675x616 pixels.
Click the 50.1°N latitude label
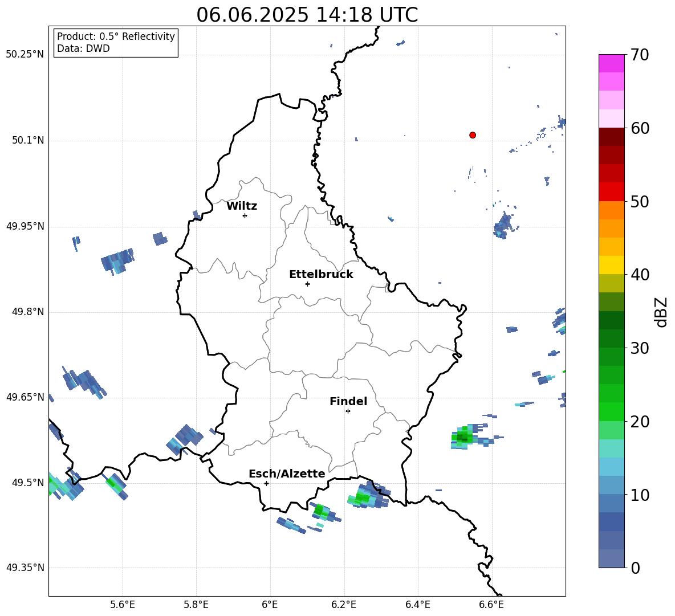tap(28, 141)
